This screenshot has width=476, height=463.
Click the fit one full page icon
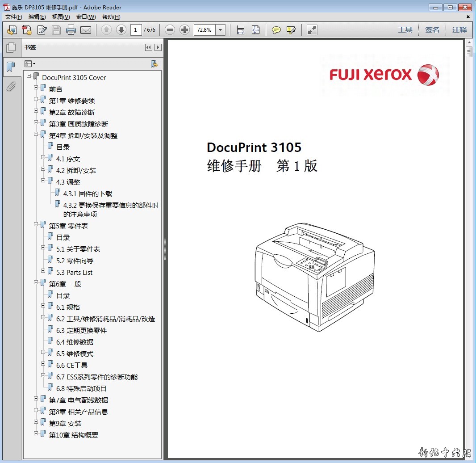(255, 30)
